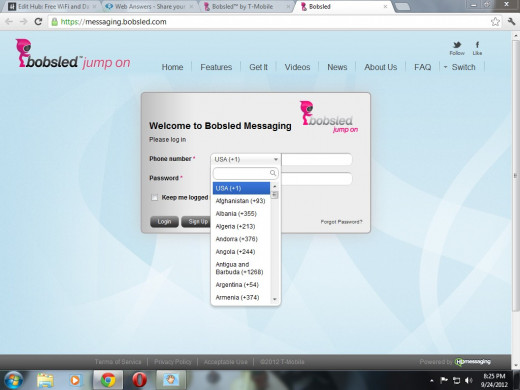
Task: Focus the phone number input field
Action: [317, 159]
